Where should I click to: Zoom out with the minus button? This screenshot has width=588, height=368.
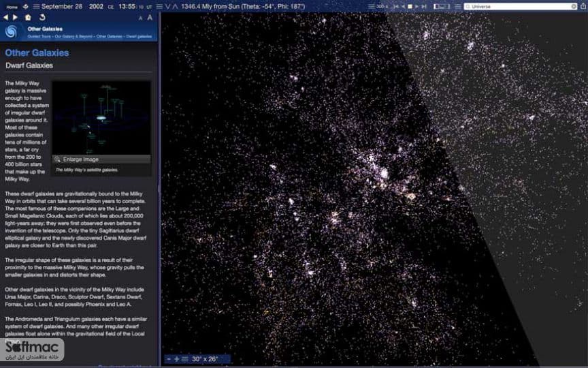coord(169,359)
